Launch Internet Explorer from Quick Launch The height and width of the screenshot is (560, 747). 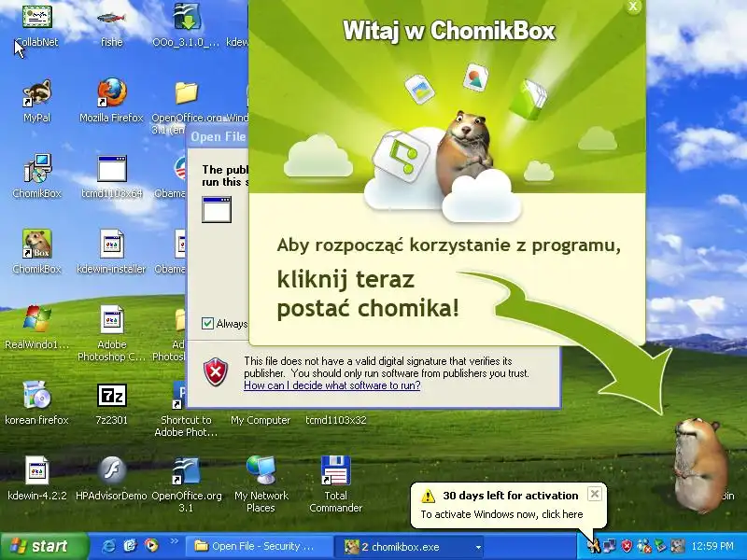108,546
